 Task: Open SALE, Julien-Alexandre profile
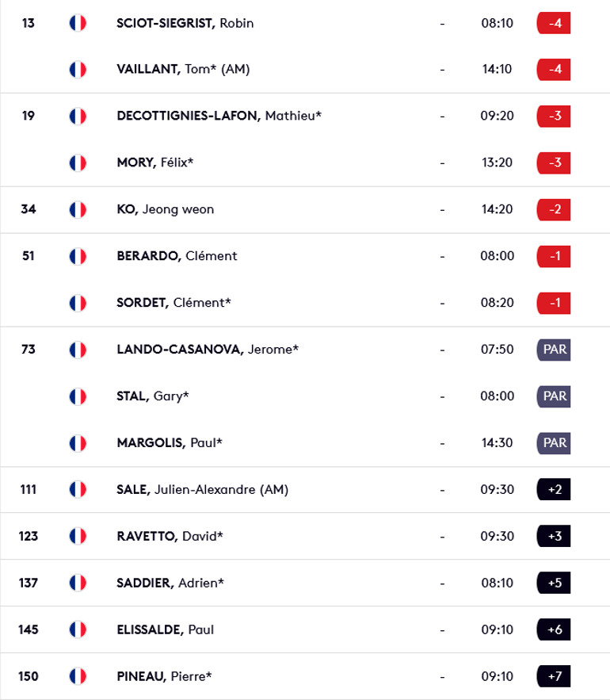202,490
